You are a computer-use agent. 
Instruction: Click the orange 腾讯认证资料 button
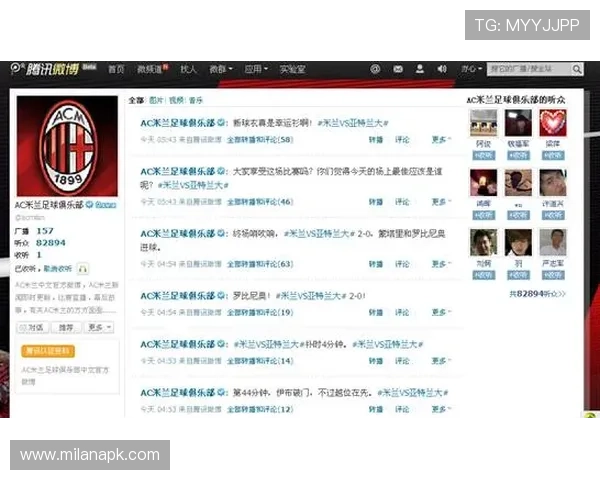pyautogui.click(x=48, y=351)
